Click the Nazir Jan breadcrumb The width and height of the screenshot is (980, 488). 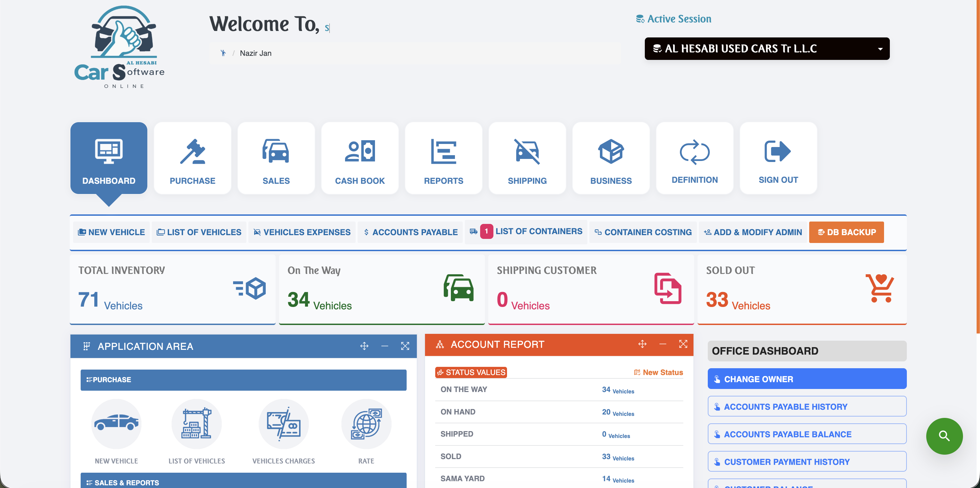pyautogui.click(x=256, y=53)
